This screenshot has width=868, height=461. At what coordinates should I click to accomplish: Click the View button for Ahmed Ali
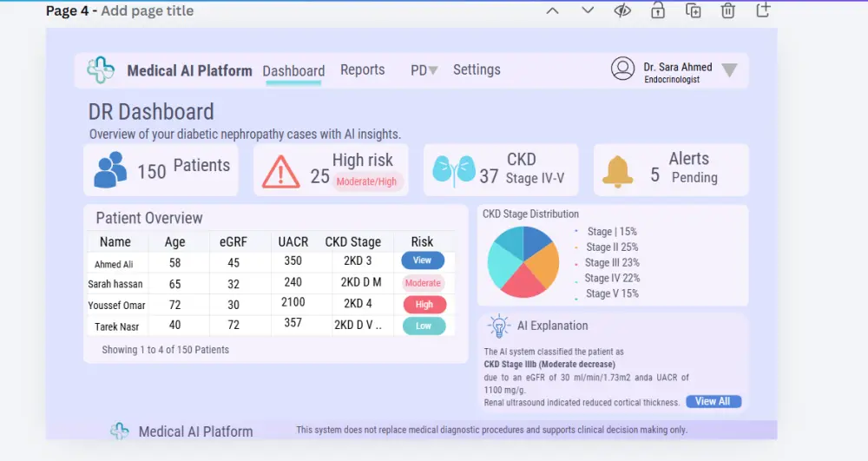pos(423,260)
